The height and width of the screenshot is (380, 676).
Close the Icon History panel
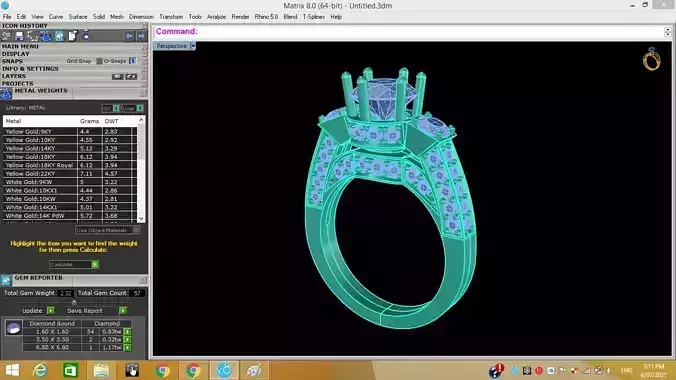coord(144,26)
